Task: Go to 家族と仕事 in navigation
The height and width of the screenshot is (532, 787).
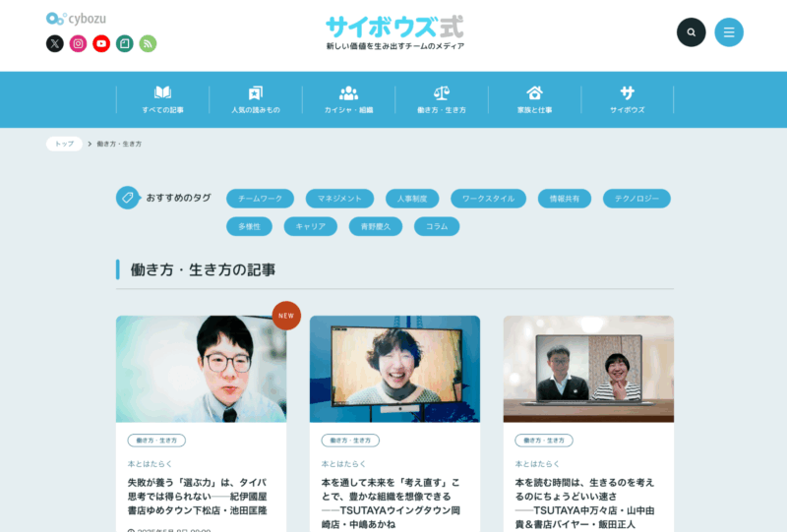Action: pyautogui.click(x=534, y=99)
